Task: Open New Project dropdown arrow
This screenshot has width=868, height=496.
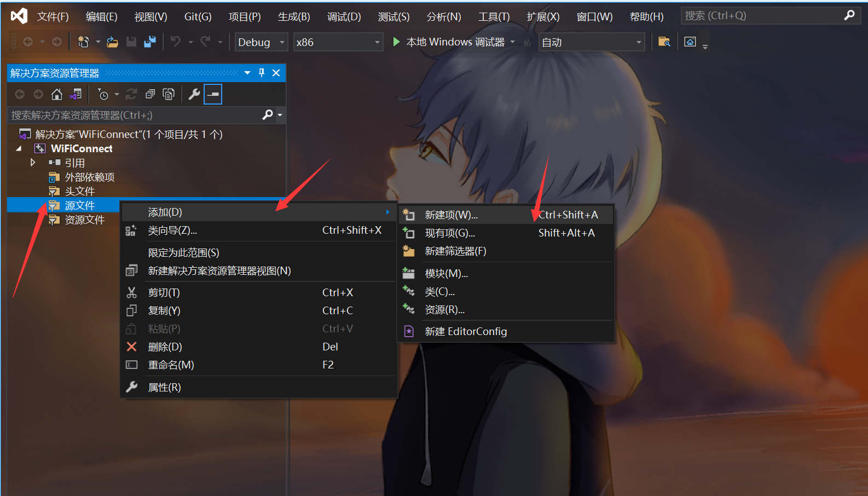Action: point(98,42)
